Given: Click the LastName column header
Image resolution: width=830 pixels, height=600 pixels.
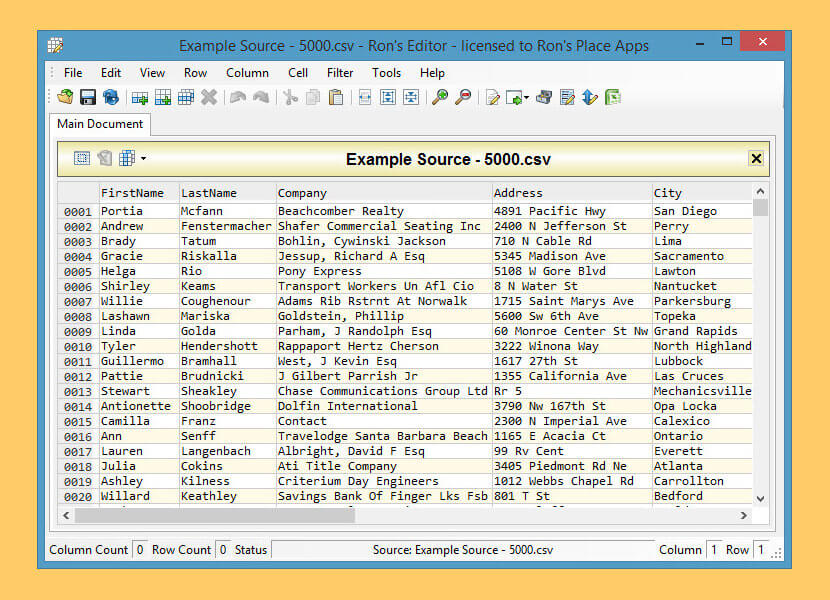Looking at the screenshot, I should (x=228, y=193).
